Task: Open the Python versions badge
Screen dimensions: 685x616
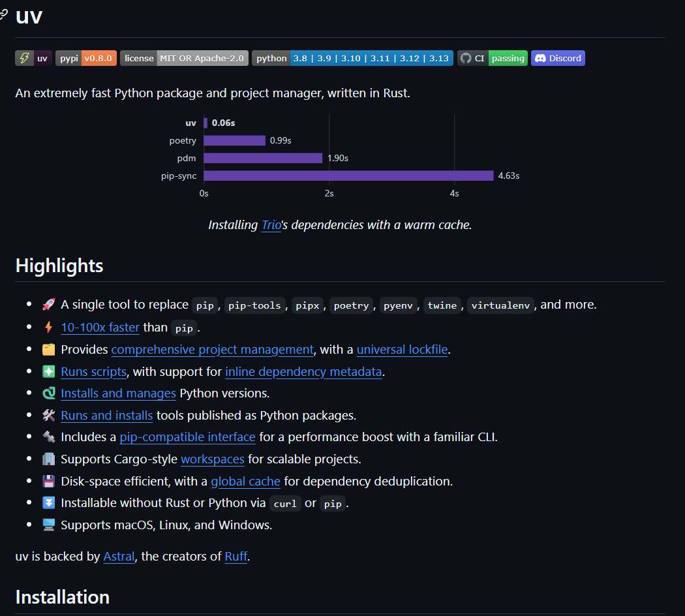Action: pos(352,58)
